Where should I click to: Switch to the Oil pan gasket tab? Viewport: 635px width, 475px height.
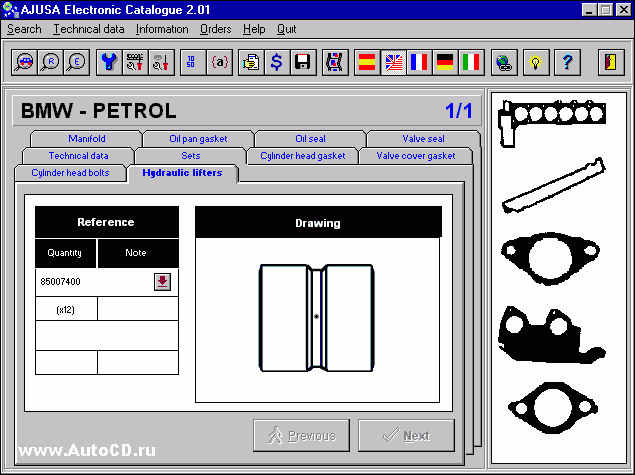click(x=198, y=138)
